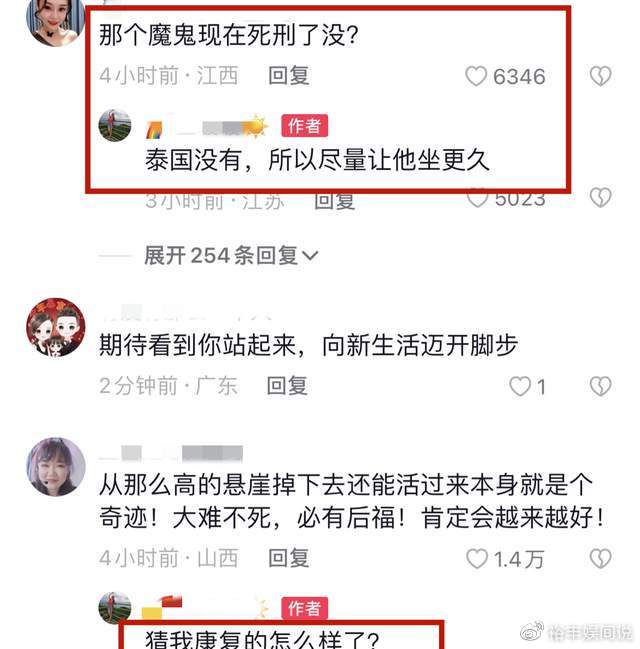Reply to the 江西 comment

pyautogui.click(x=289, y=76)
